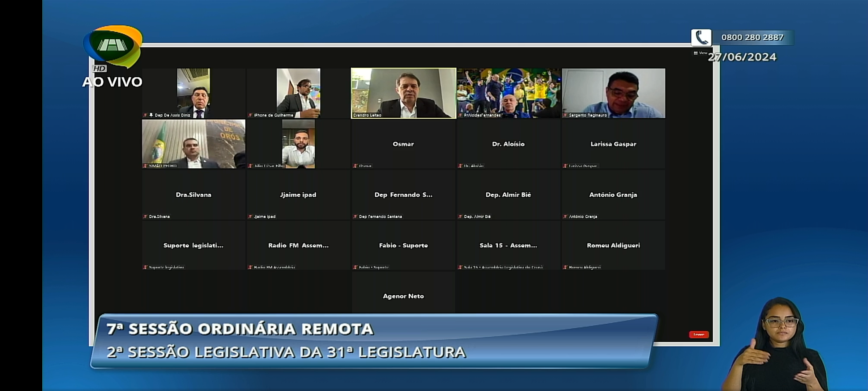Click the muted mic icon next to the small Antônio Granja label
The image size is (868, 391).
[x=565, y=216]
